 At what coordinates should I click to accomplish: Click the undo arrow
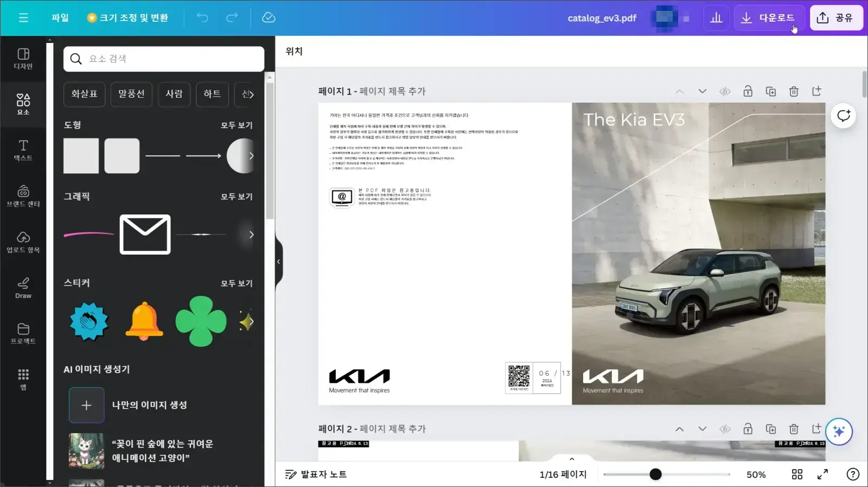click(202, 18)
